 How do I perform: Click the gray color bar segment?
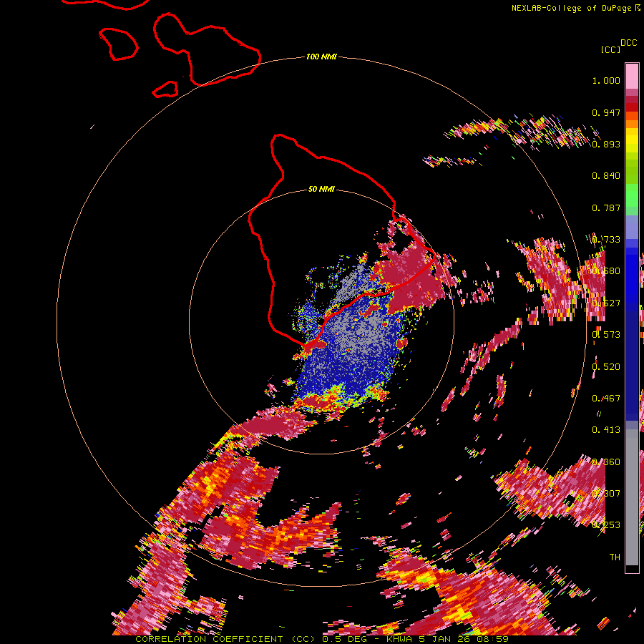point(632,497)
